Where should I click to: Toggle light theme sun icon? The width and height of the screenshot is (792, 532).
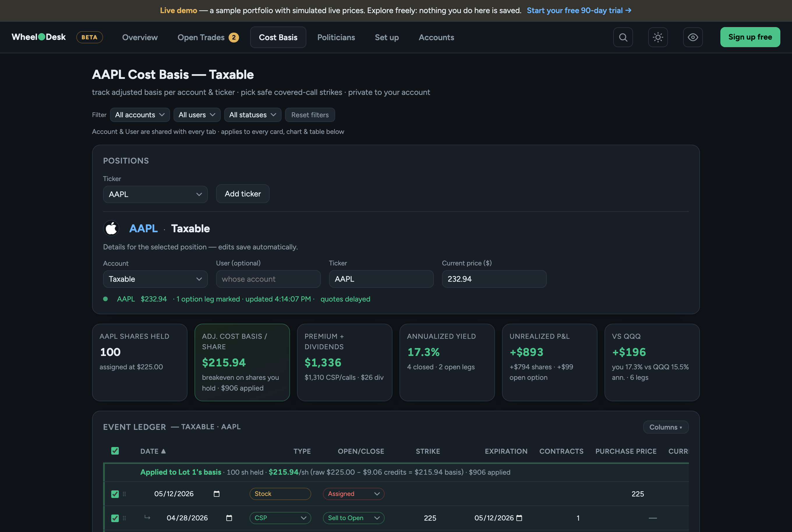(658, 37)
